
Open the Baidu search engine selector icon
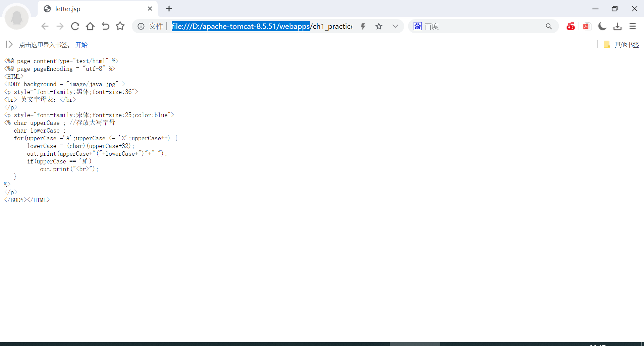[418, 26]
